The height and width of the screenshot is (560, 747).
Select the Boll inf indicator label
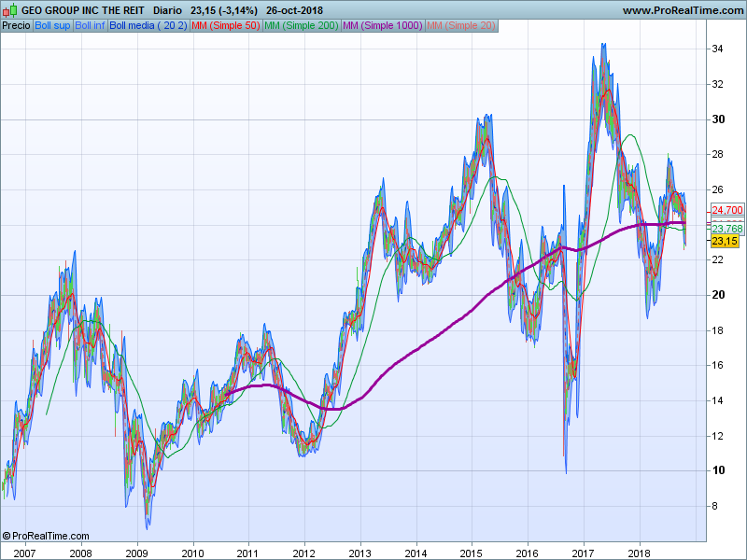pos(90,26)
